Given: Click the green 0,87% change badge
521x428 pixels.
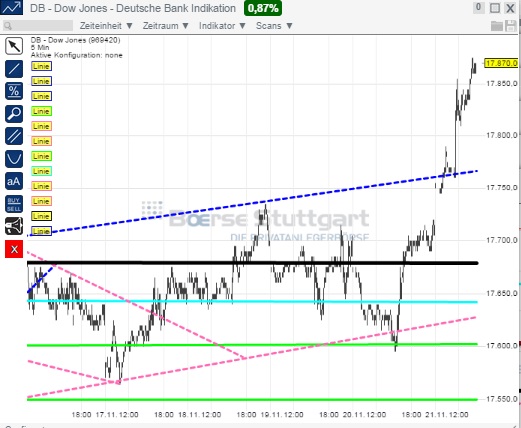Looking at the screenshot, I should [263, 8].
